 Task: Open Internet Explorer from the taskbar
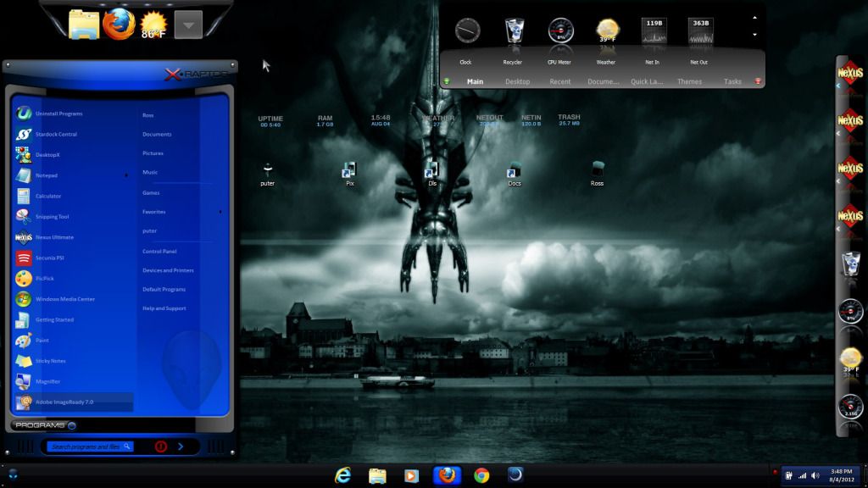343,475
